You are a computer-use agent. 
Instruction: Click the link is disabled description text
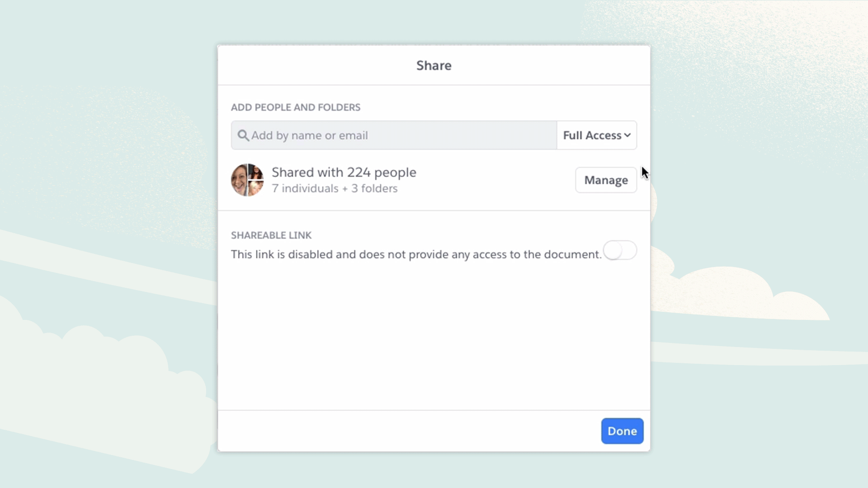coord(416,254)
